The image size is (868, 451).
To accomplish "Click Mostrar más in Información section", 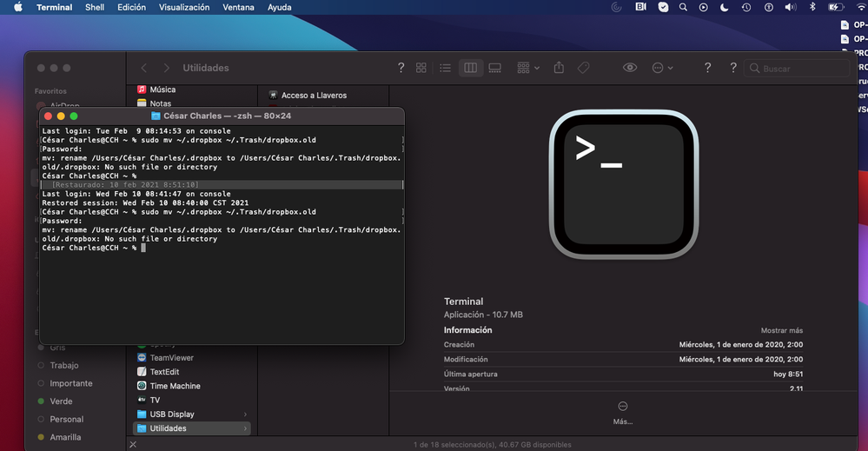I will pos(781,331).
